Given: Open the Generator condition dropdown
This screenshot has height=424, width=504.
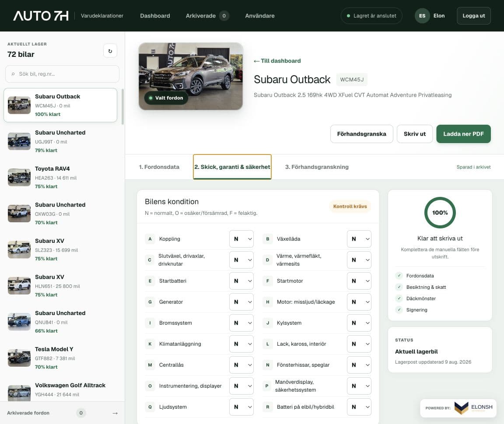Looking at the screenshot, I should click(241, 302).
